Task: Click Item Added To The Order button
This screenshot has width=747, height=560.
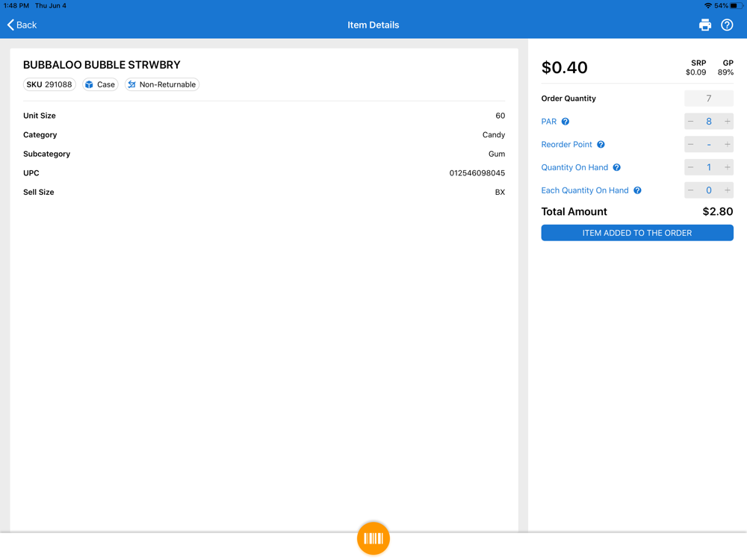Action: [637, 233]
